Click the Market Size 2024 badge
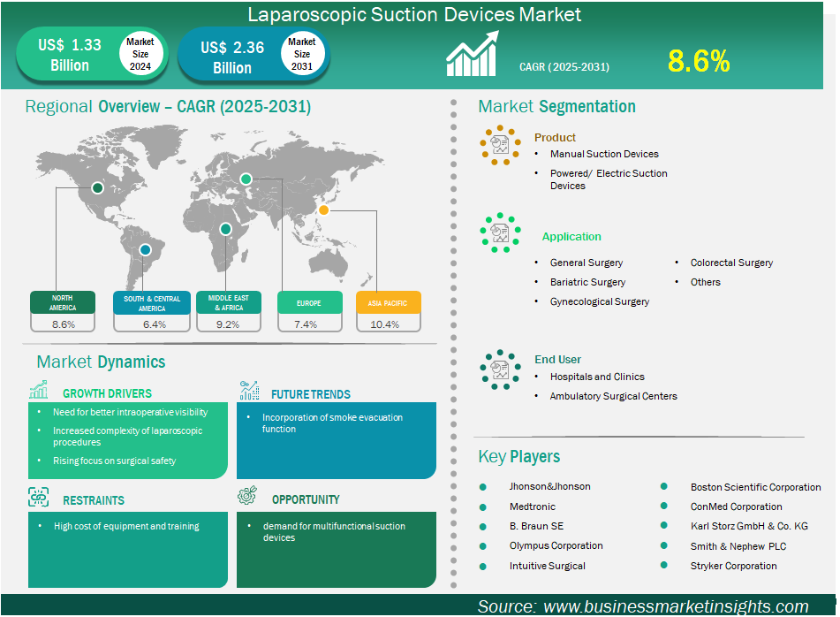The image size is (840, 617). pos(140,54)
